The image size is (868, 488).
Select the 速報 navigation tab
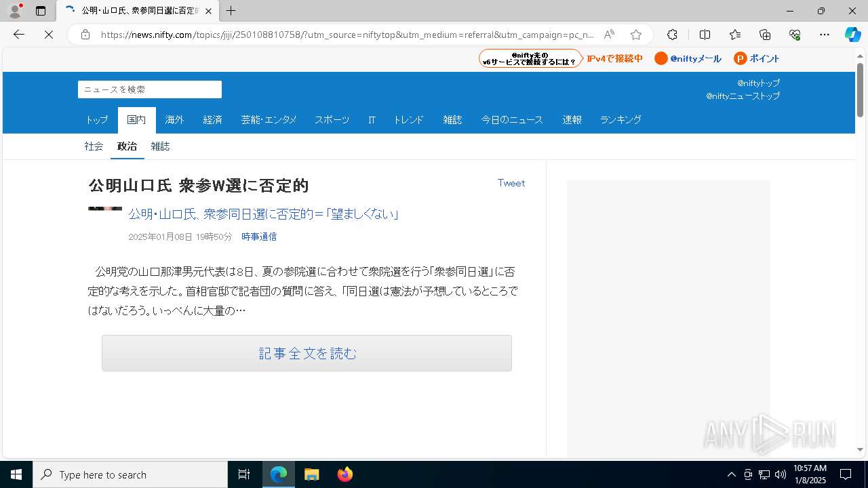tap(572, 120)
